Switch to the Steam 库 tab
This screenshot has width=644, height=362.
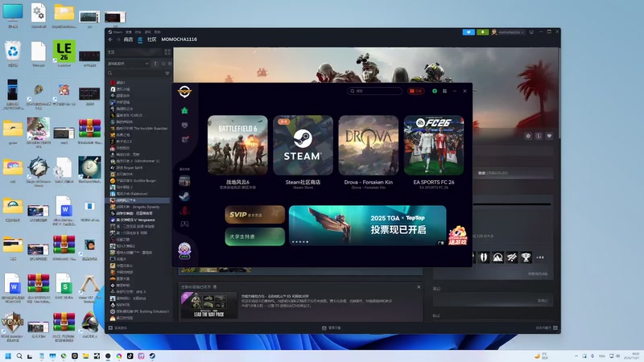[x=140, y=39]
